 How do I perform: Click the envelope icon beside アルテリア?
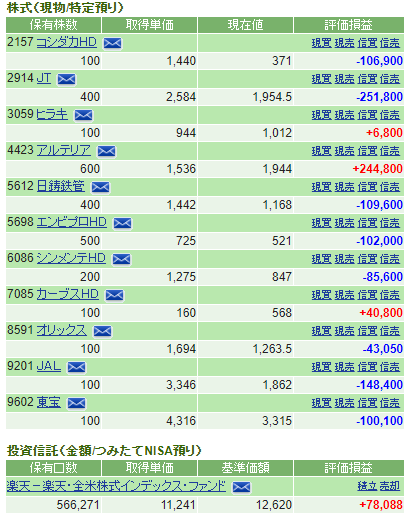point(106,151)
